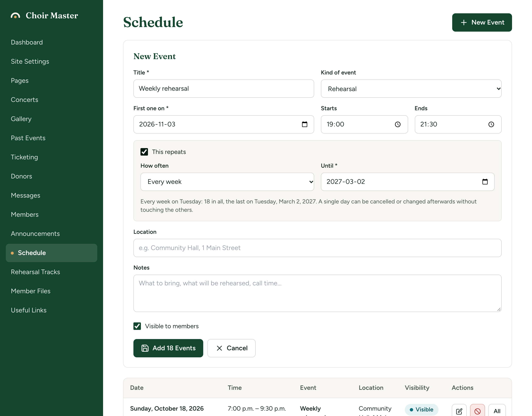Click red cancel icon for October 18 event
Screen dimensions: 532x416
477,411
